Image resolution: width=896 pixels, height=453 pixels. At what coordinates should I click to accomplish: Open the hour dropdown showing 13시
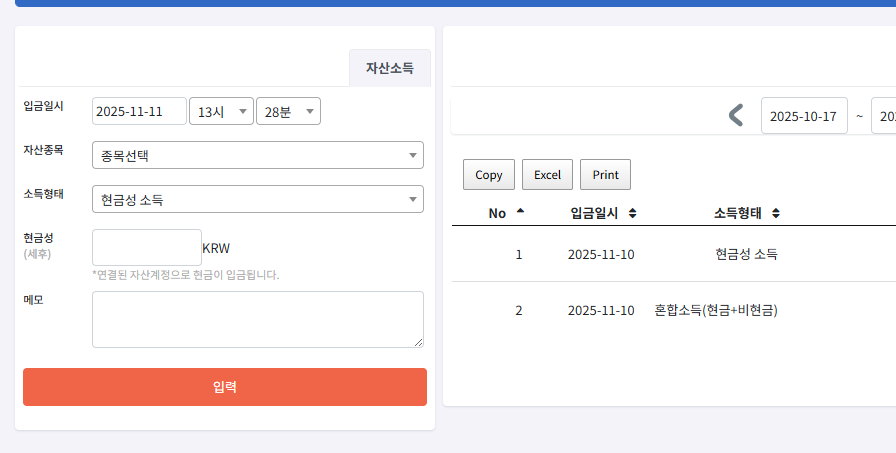tap(221, 112)
